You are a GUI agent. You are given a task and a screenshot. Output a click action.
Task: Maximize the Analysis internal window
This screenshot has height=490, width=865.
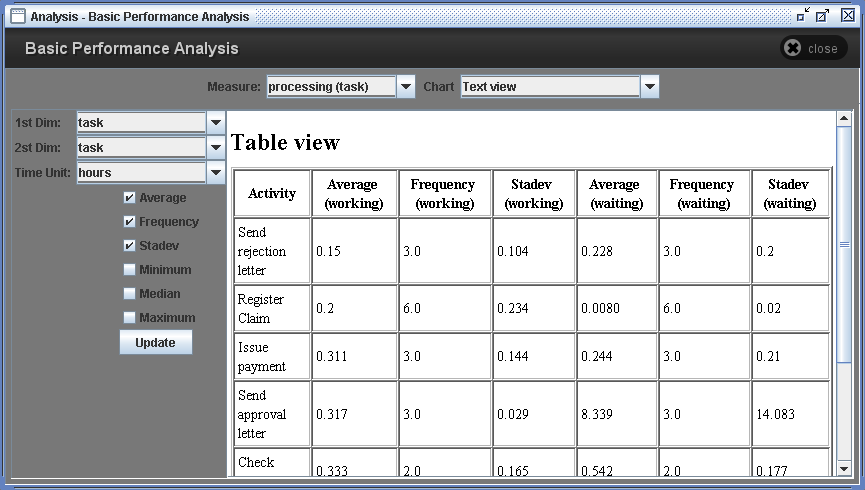coord(823,16)
